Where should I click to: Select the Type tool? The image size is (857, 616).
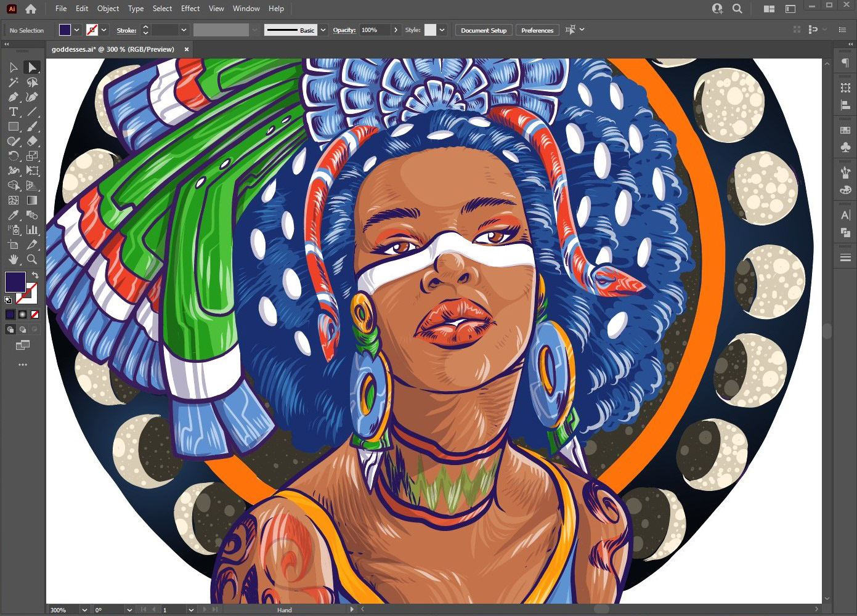tap(14, 111)
